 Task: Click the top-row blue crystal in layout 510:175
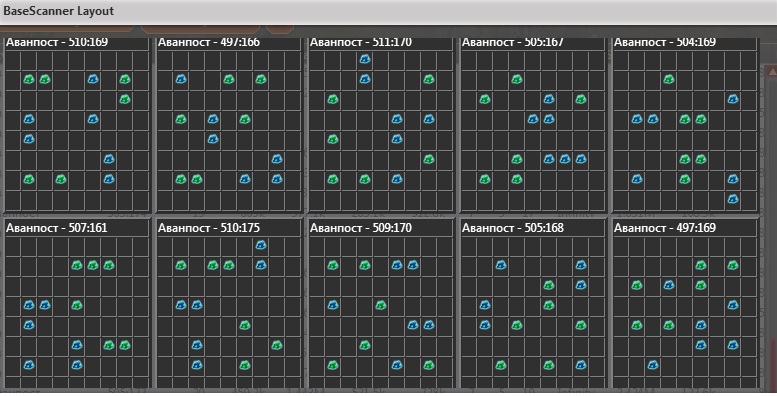point(261,245)
